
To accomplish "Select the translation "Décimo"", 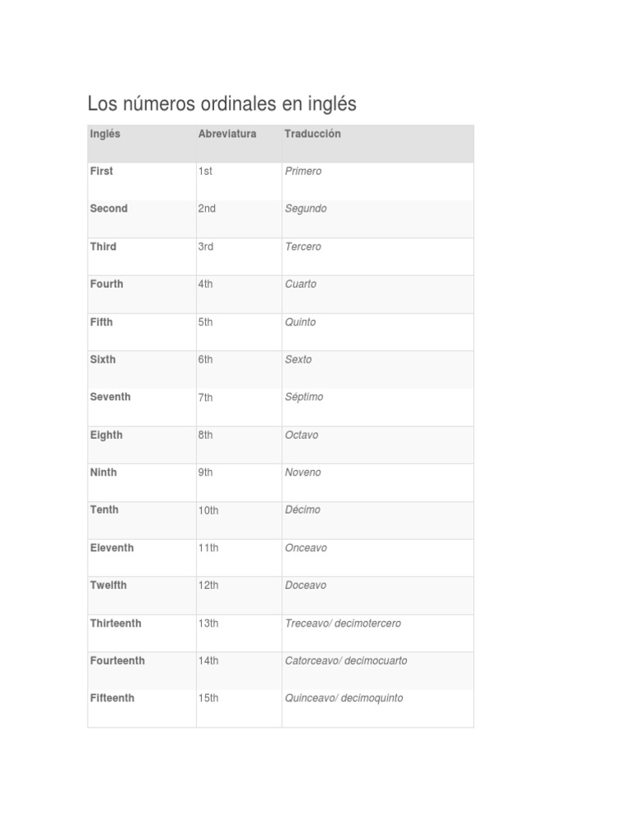I will tap(303, 510).
